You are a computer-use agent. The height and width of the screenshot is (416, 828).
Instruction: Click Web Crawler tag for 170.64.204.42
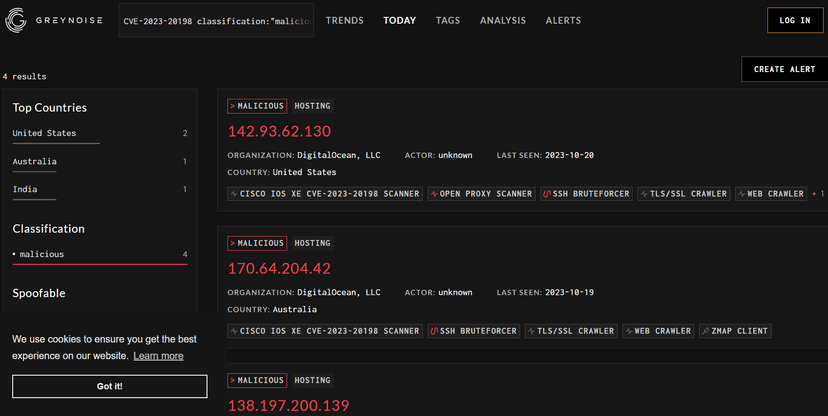coord(658,331)
